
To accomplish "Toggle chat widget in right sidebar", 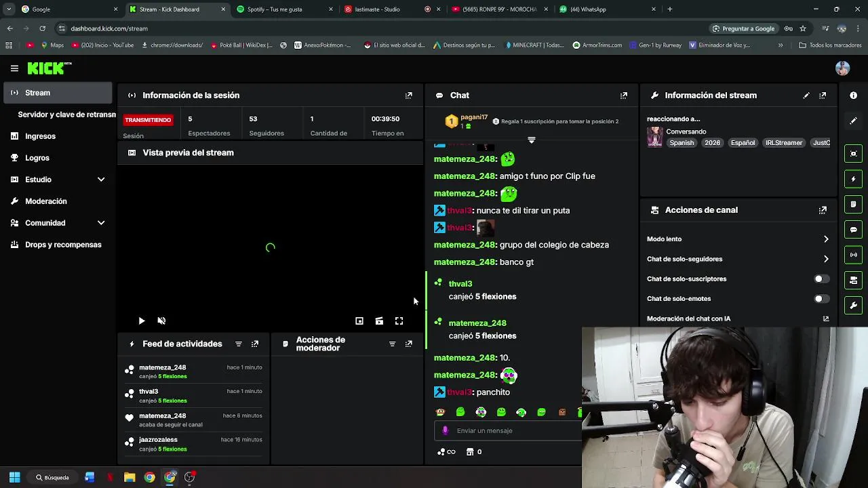I will point(854,230).
